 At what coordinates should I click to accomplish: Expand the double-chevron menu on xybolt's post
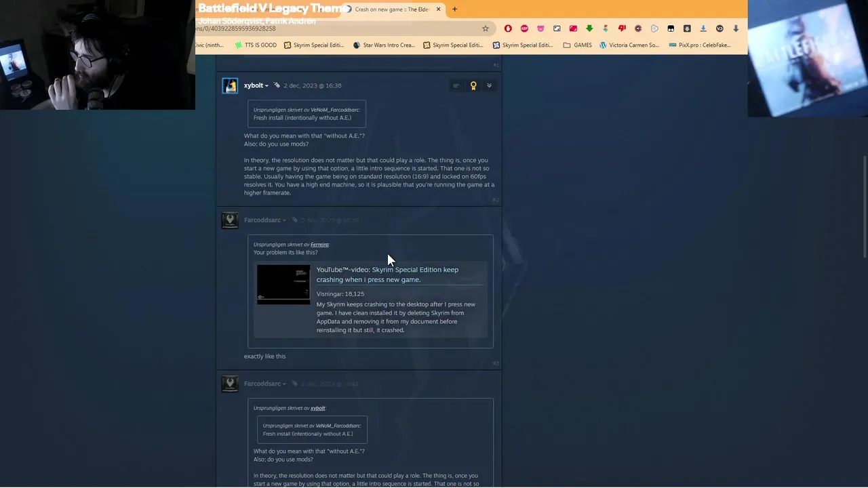pos(489,85)
